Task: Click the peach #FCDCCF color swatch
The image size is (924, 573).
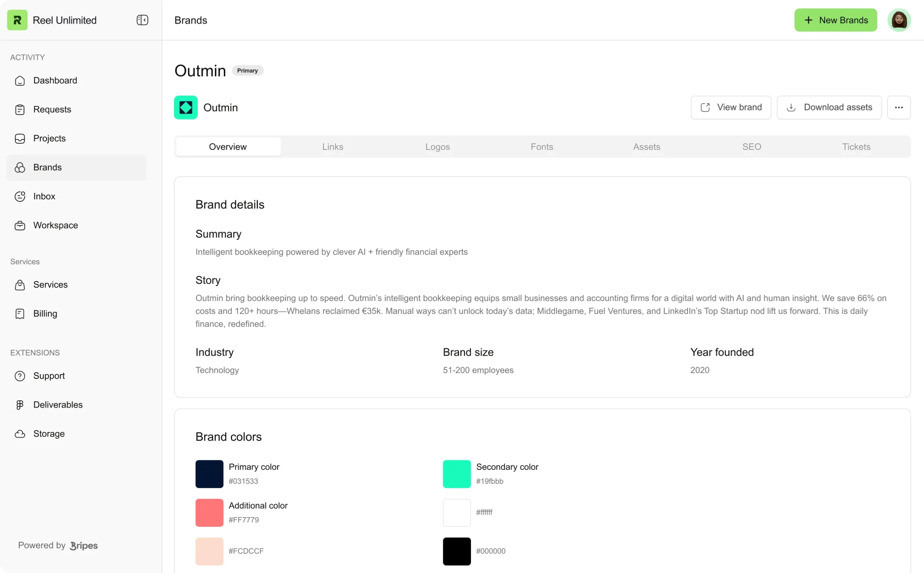Action: (209, 551)
